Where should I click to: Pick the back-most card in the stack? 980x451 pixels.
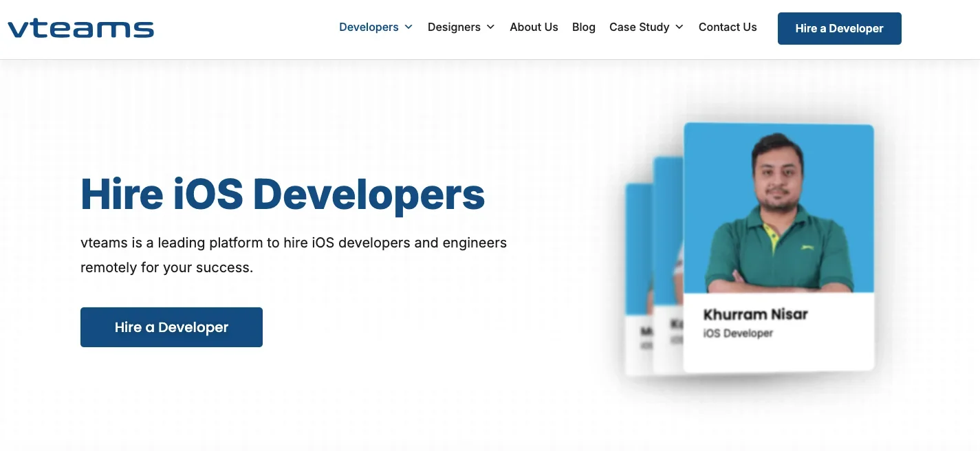(638, 275)
